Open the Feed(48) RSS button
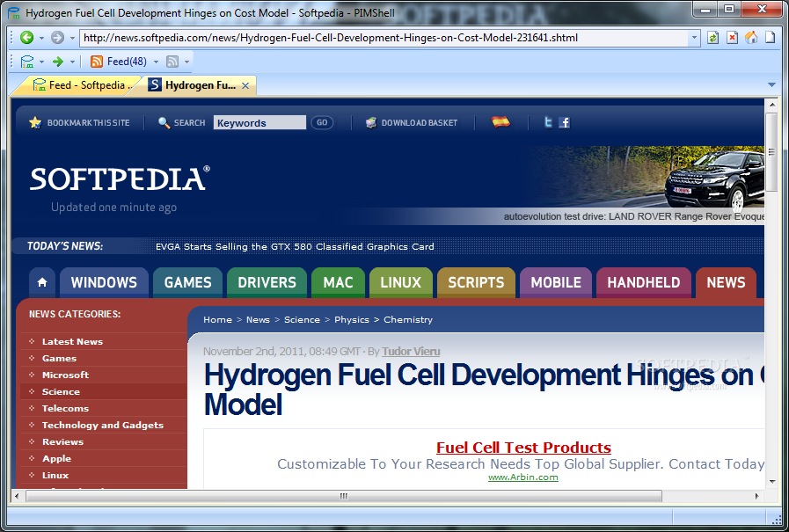789x532 pixels. point(118,62)
